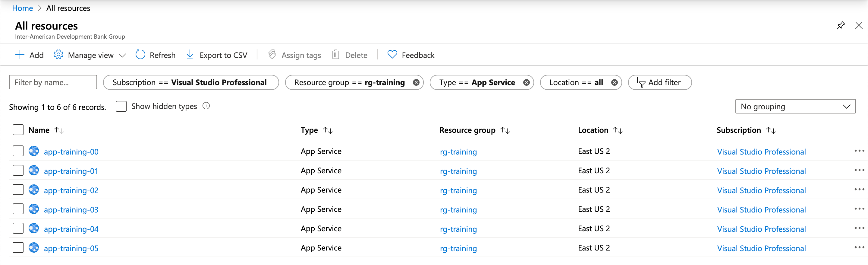Click the Show hidden types info icon
Image resolution: width=868 pixels, height=265 pixels.
206,106
